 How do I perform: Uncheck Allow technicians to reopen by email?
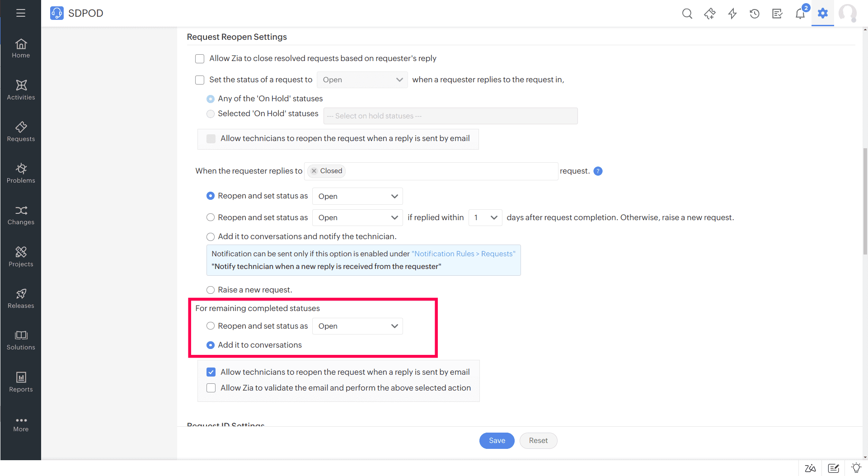[211, 372]
